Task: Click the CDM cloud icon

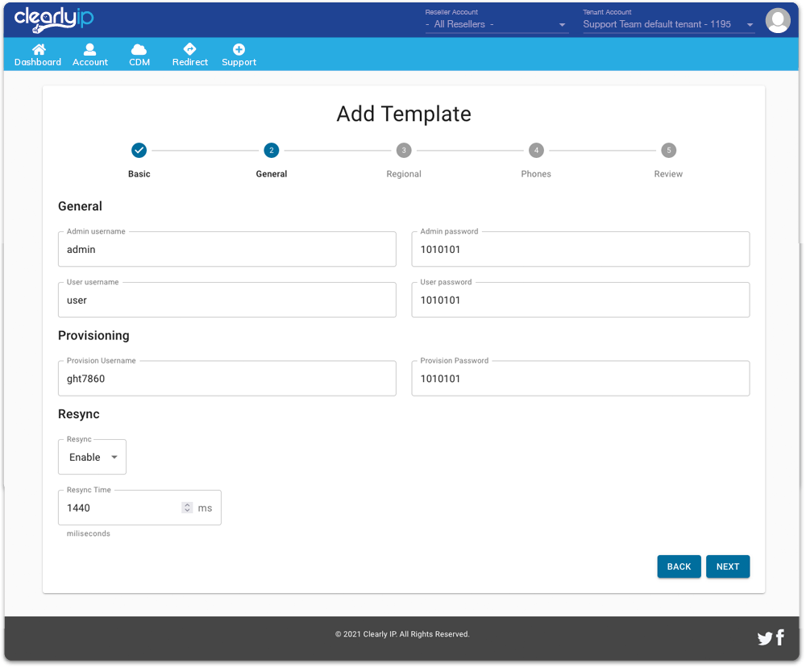Action: pos(139,50)
